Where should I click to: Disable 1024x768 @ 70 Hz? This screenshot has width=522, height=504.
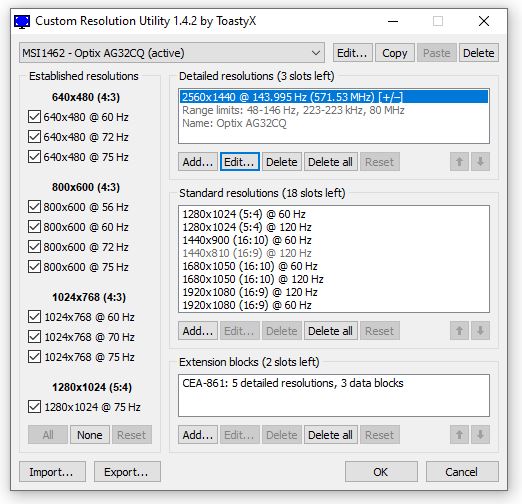(34, 337)
